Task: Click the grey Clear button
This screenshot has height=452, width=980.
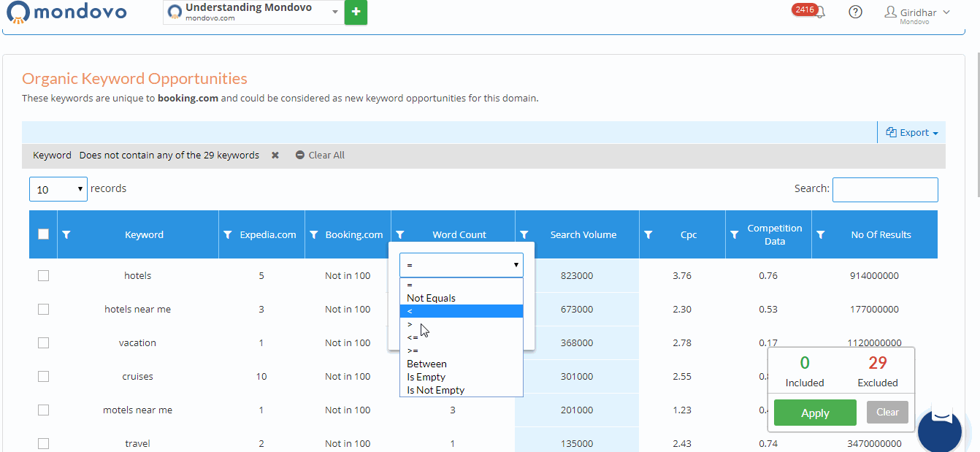Action: [887, 412]
